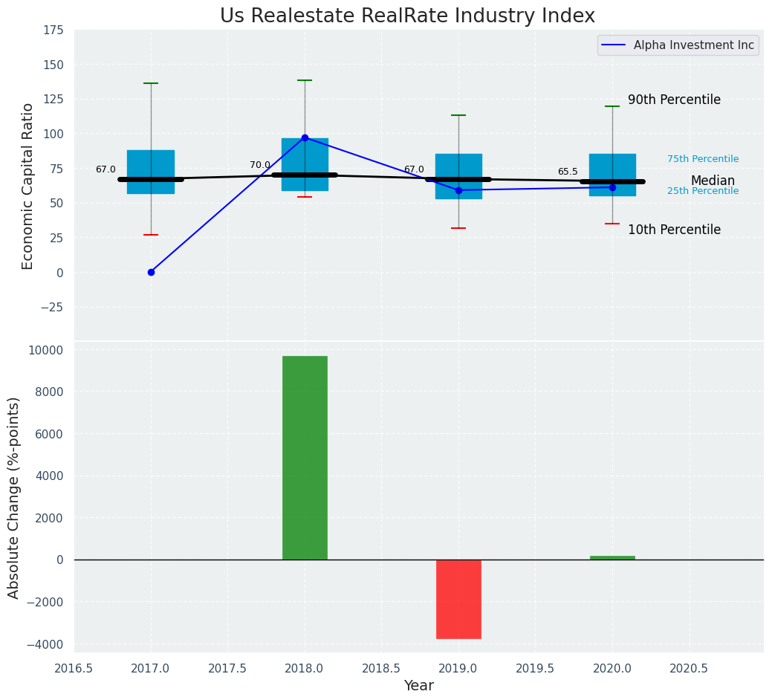Click the x-axis tick label '2017.5'
This screenshot has width=772, height=700.
(228, 669)
